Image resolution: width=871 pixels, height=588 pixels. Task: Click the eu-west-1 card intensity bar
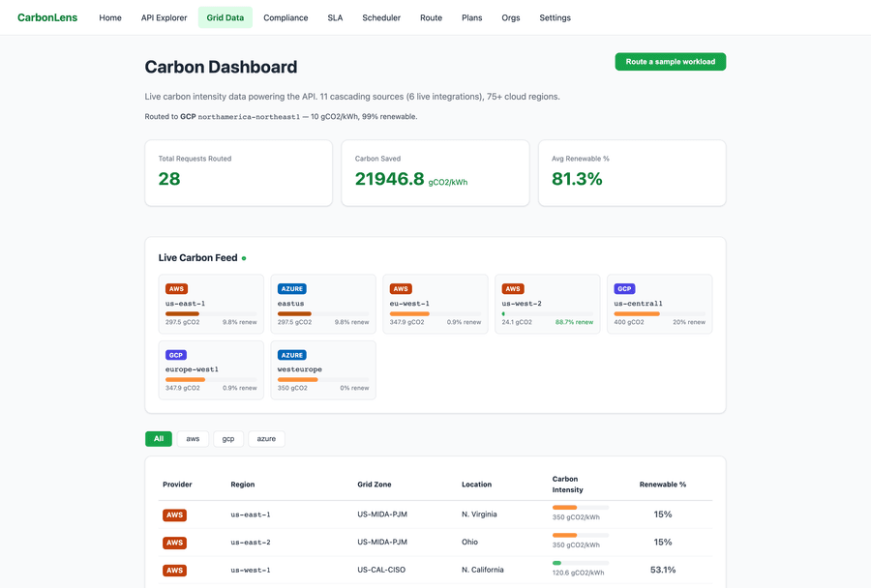[x=435, y=313]
